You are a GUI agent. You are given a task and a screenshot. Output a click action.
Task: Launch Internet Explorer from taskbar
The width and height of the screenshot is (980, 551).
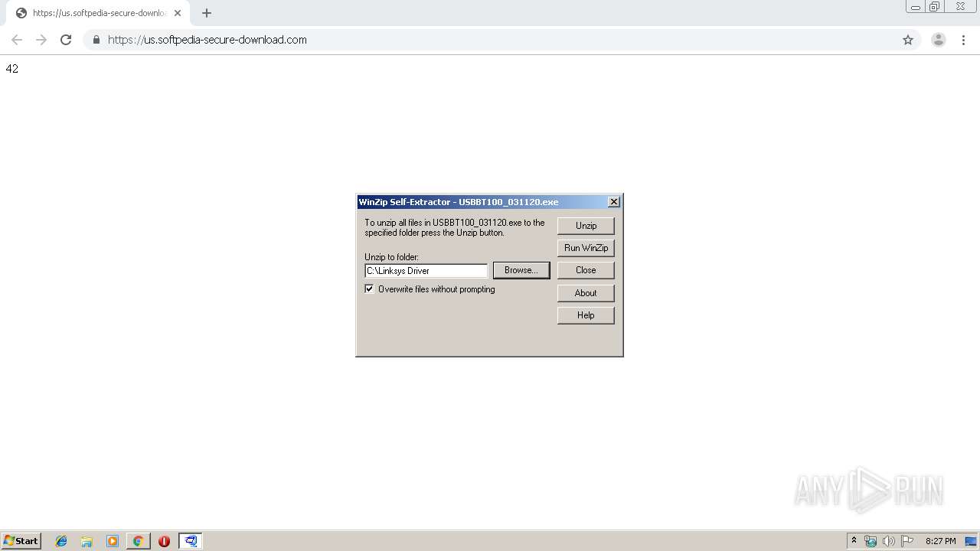(x=61, y=541)
